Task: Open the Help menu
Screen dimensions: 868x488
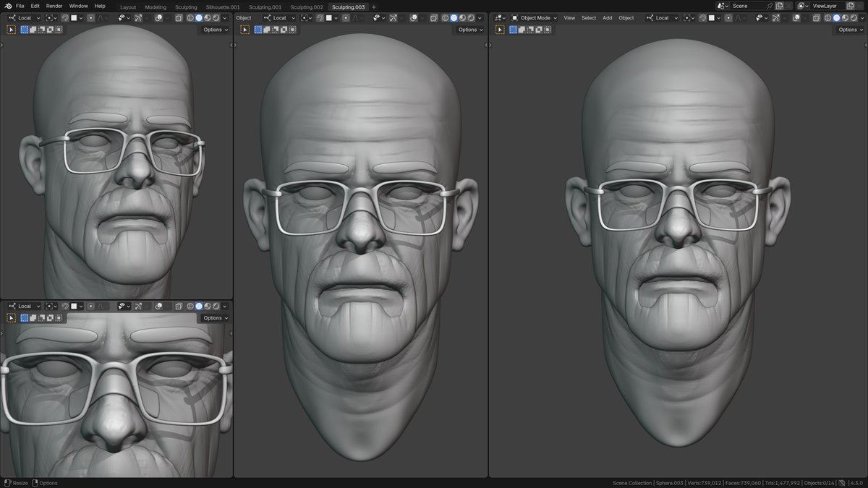Action: [x=100, y=6]
